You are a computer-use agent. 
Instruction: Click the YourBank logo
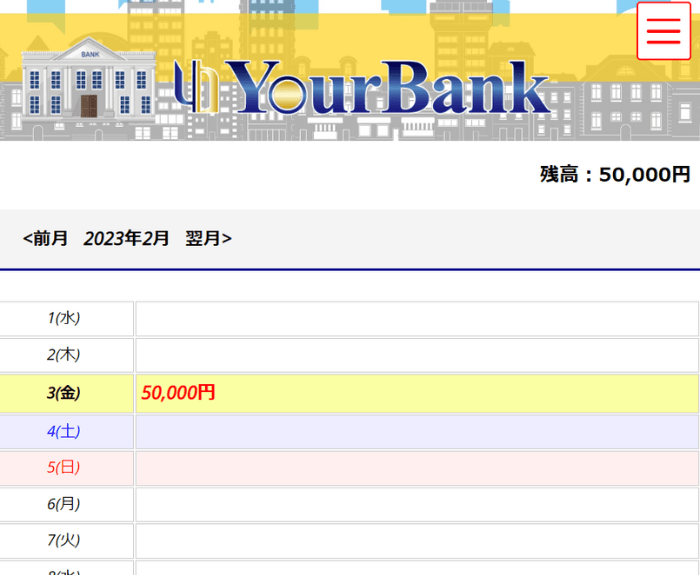tap(362, 87)
